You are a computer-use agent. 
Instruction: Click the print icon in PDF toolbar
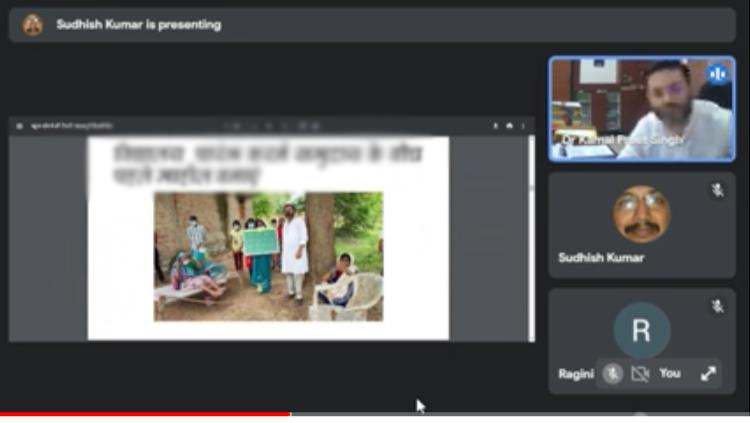509,126
